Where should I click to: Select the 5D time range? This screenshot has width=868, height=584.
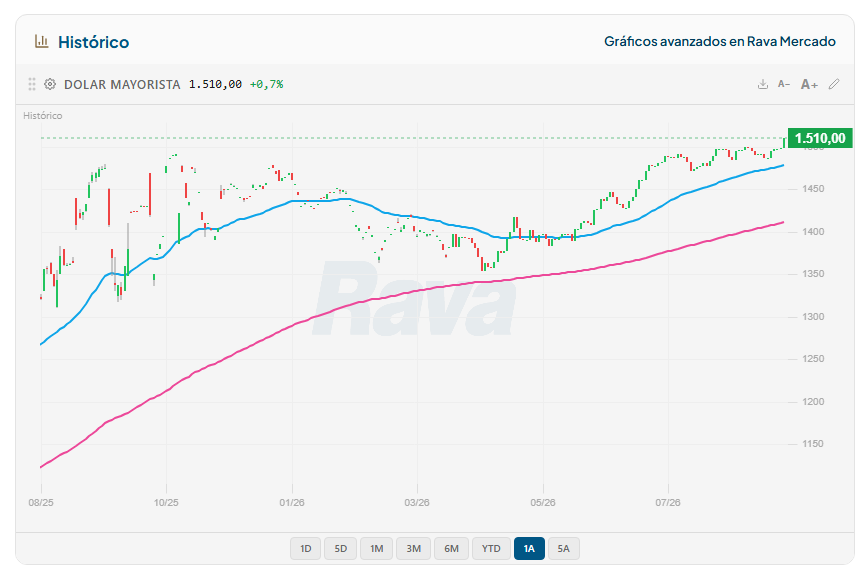point(340,549)
